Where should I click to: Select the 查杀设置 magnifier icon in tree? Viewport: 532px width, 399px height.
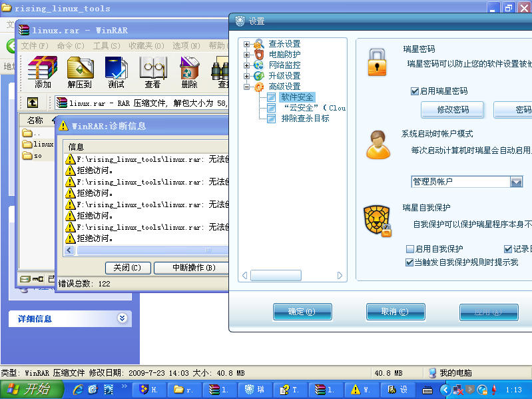coord(259,44)
